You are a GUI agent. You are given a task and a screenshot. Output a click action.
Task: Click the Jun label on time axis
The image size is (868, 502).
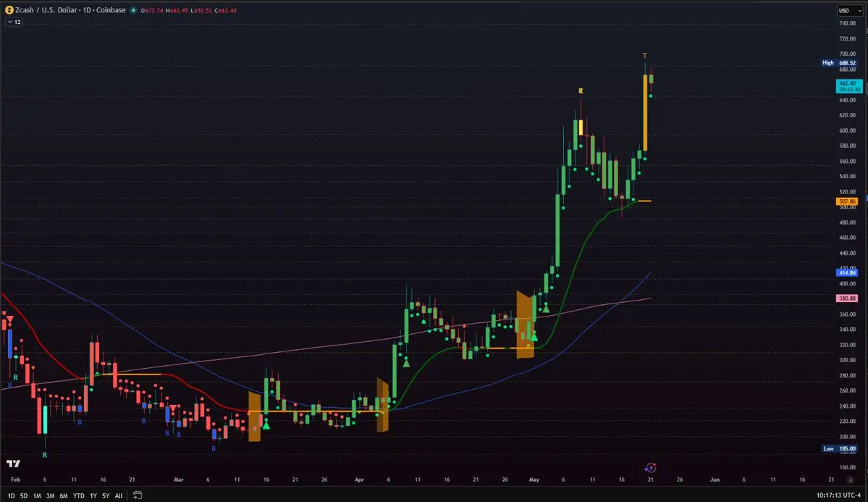[715, 480]
